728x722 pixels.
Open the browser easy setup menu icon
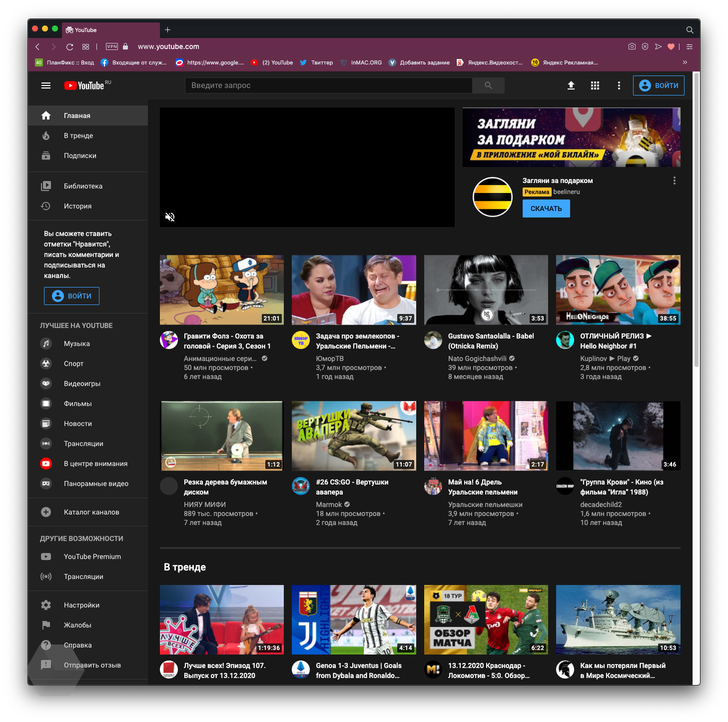(690, 46)
